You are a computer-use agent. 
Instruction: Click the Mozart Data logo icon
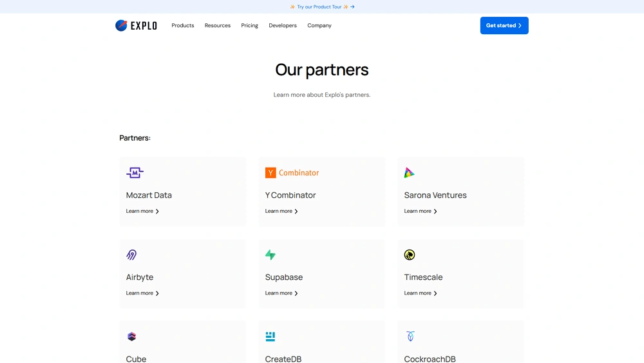click(x=135, y=173)
